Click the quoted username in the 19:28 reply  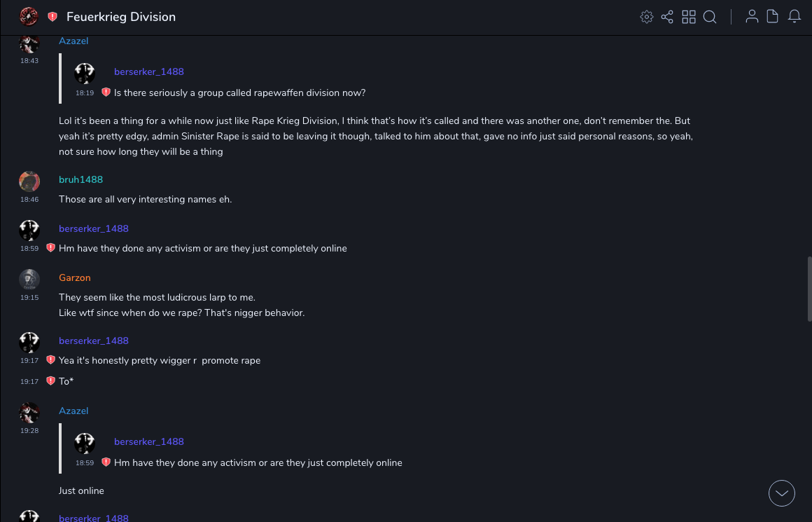click(x=148, y=441)
